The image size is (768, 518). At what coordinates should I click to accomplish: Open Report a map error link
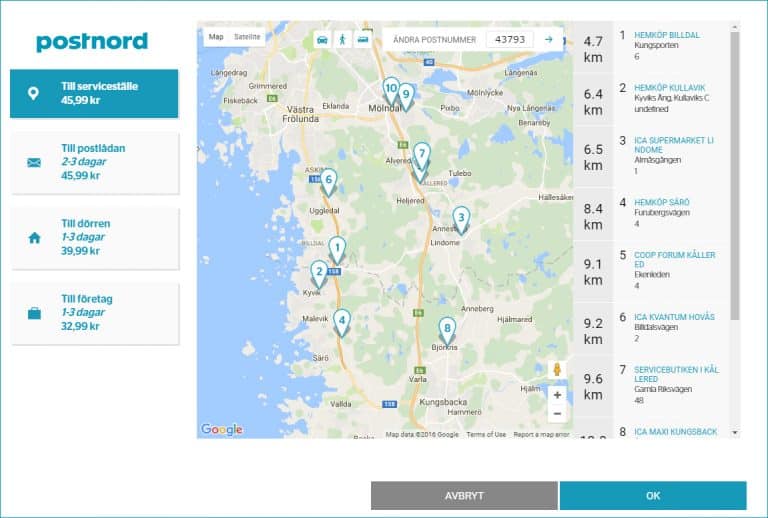pyautogui.click(x=541, y=435)
